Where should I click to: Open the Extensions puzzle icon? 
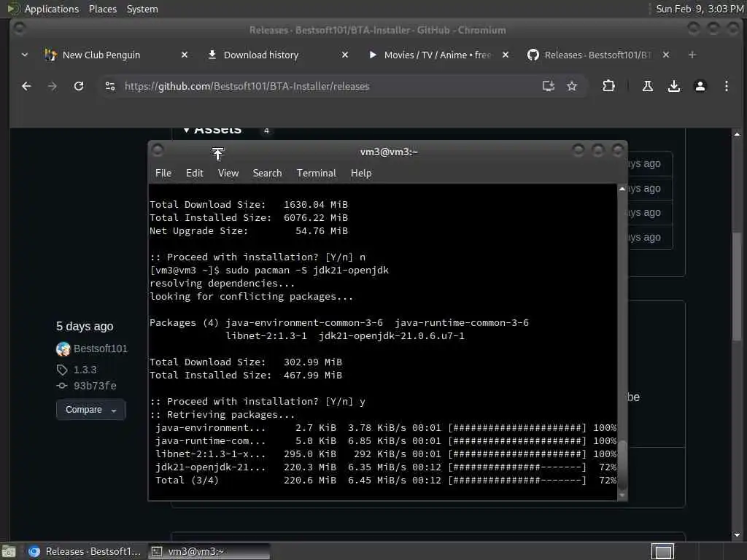pos(608,86)
